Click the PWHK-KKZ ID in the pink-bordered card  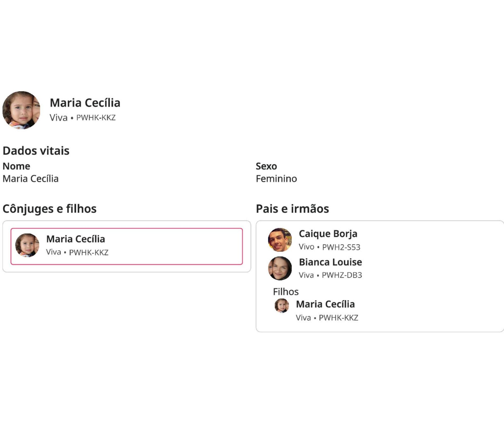[x=89, y=252]
